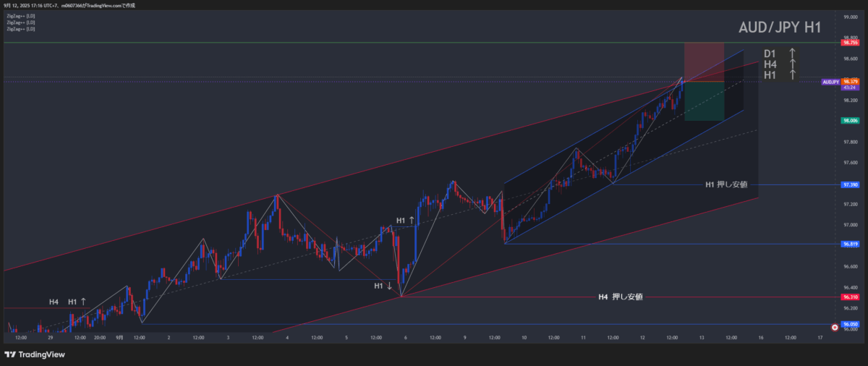Select the "H4 押し安値" line label
868x366 pixels.
click(x=620, y=297)
